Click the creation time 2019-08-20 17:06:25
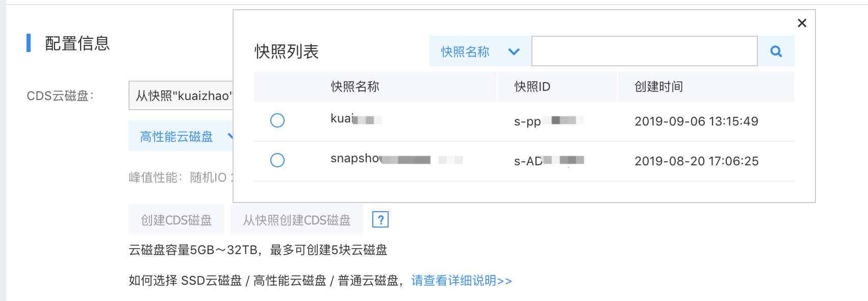Viewport: 868px width, 301px height. point(696,161)
